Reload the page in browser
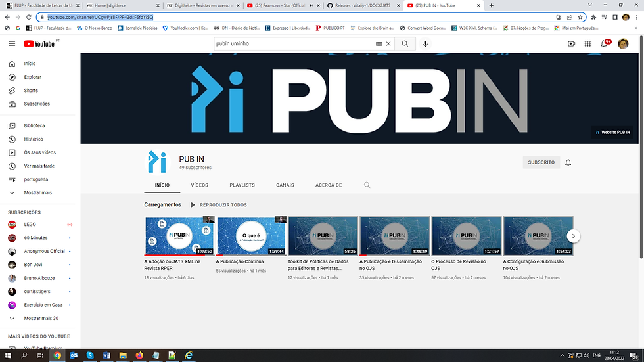This screenshot has width=644, height=362. pos(29,17)
